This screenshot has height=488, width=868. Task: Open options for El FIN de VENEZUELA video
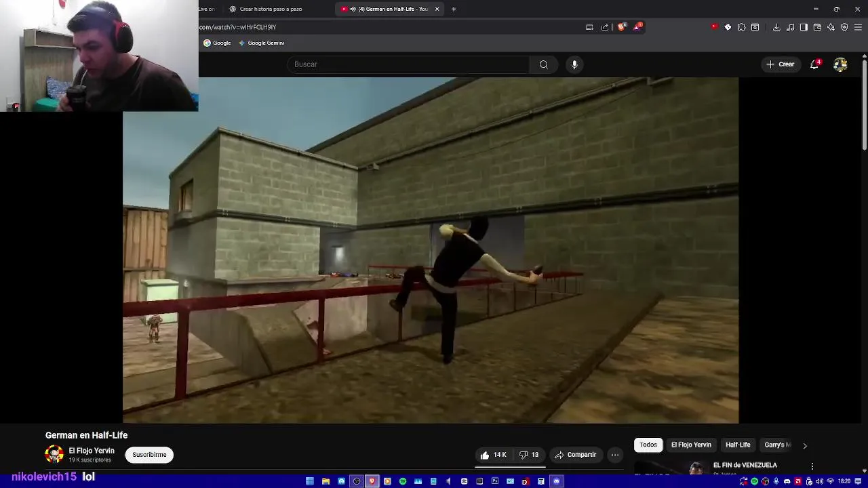(812, 466)
